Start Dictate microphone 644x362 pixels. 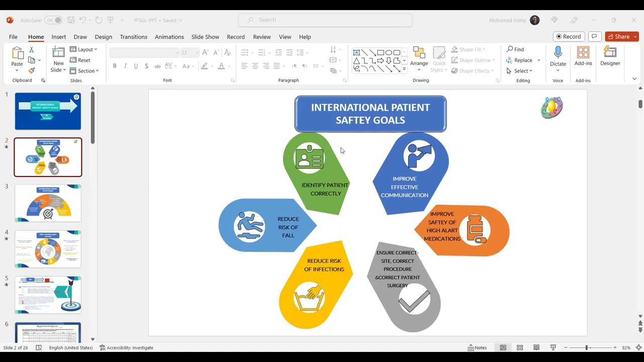click(557, 56)
